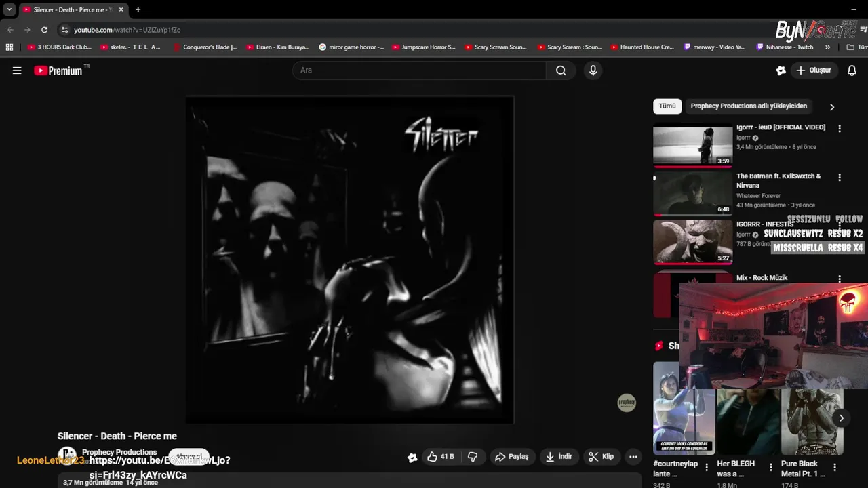Viewport: 868px width, 488px height.
Task: Start voice search with the microphone
Action: (x=593, y=70)
